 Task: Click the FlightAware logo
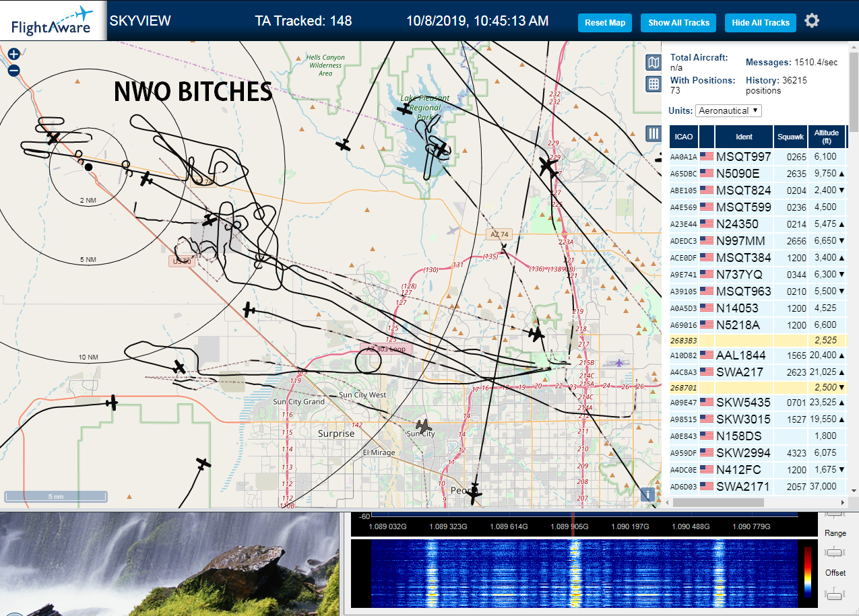pyautogui.click(x=53, y=21)
